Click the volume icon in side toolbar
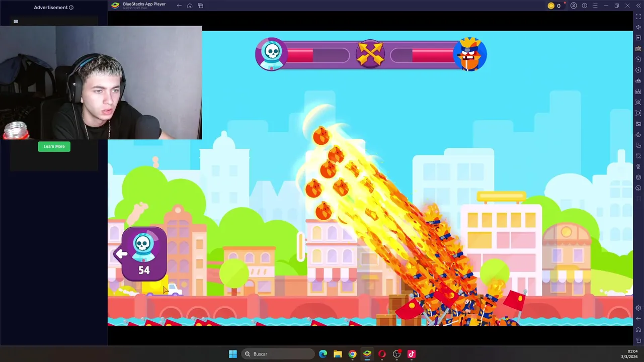This screenshot has width=644, height=362. coord(638,27)
